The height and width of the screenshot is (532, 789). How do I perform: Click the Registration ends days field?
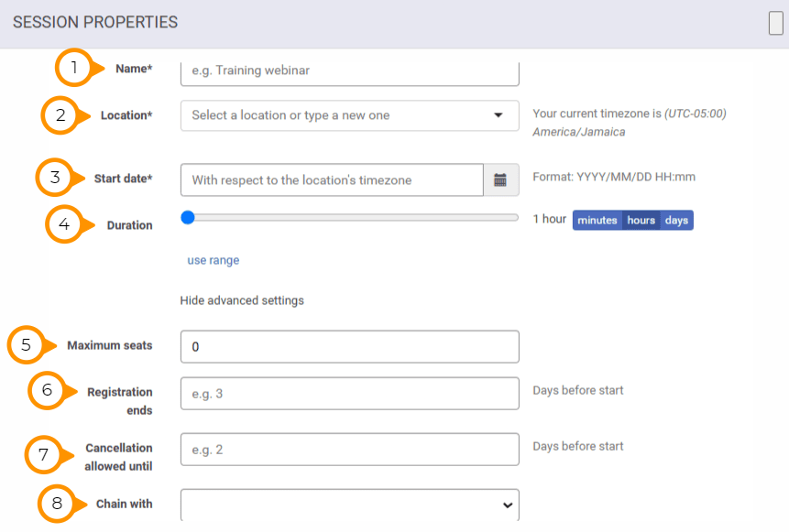pos(350,393)
